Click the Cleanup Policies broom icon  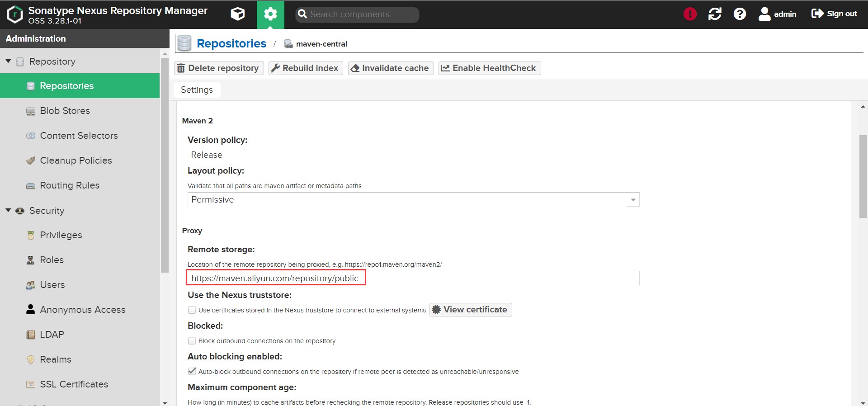point(31,161)
